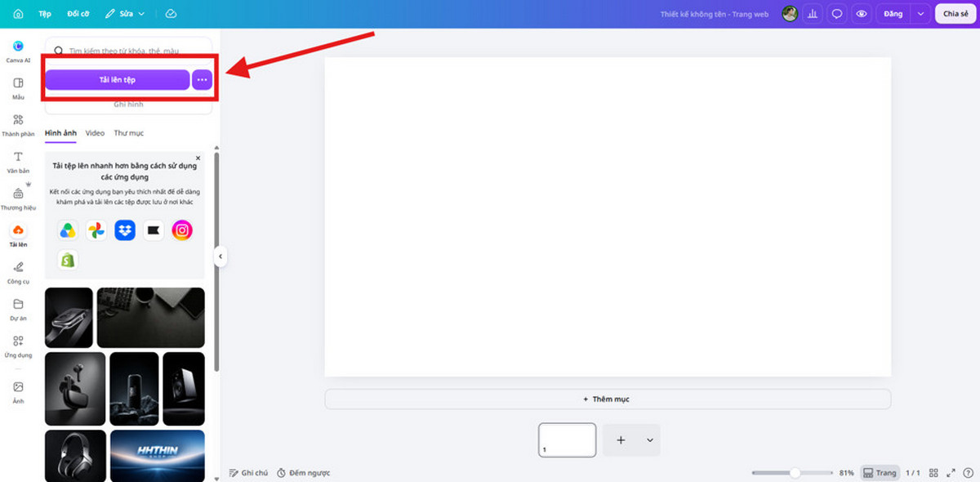Open the user profile avatar
The image size is (980, 482).
pos(790,14)
